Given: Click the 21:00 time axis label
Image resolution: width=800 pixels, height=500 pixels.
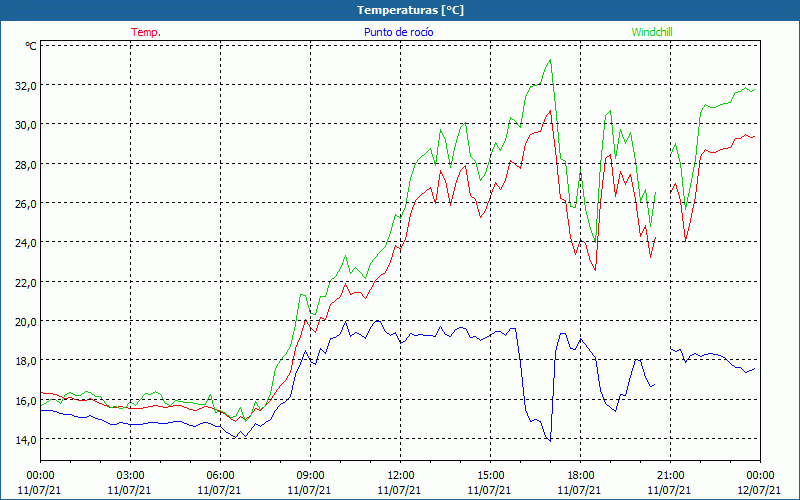Looking at the screenshot, I should click(670, 476).
